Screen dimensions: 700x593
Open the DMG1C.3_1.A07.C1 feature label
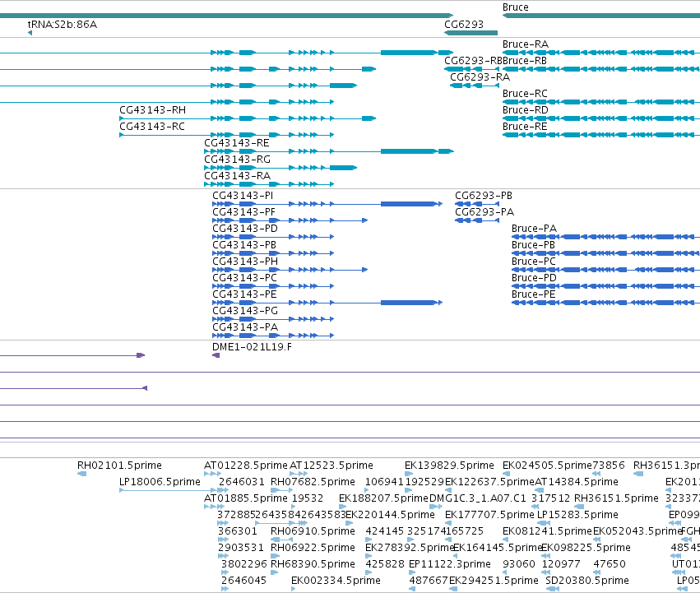click(x=478, y=498)
